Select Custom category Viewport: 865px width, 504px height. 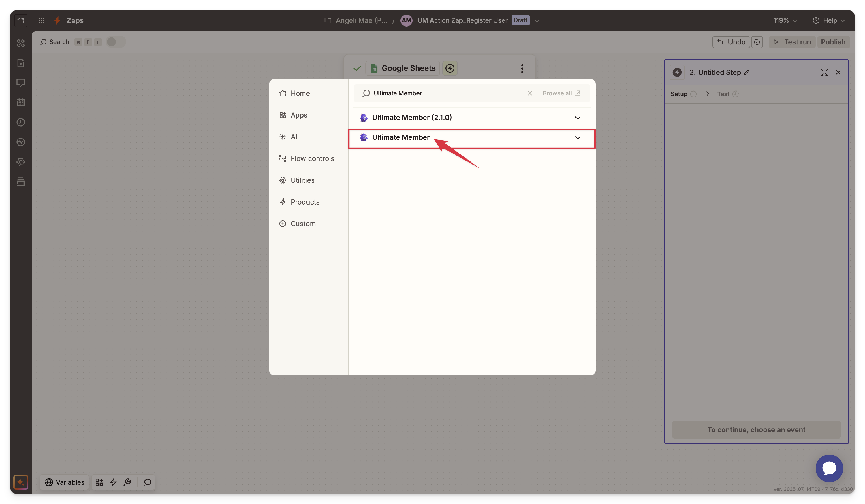tap(297, 224)
